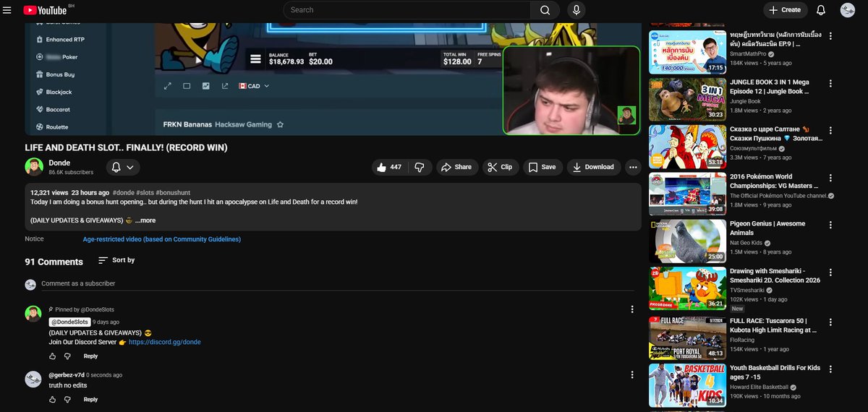The width and height of the screenshot is (868, 412).
Task: Open options menu for @gerbez-v7d comment
Action: tap(632, 374)
